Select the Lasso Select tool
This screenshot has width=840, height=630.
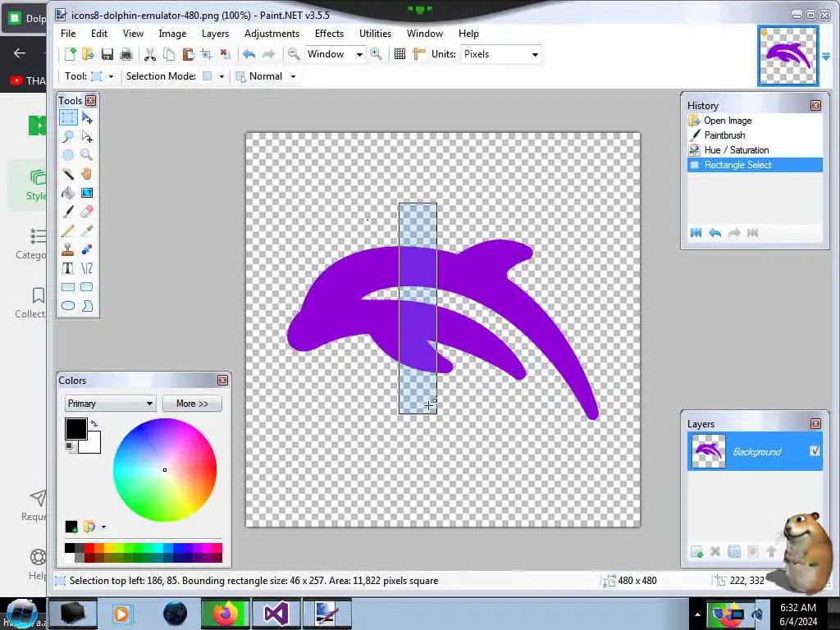point(68,136)
